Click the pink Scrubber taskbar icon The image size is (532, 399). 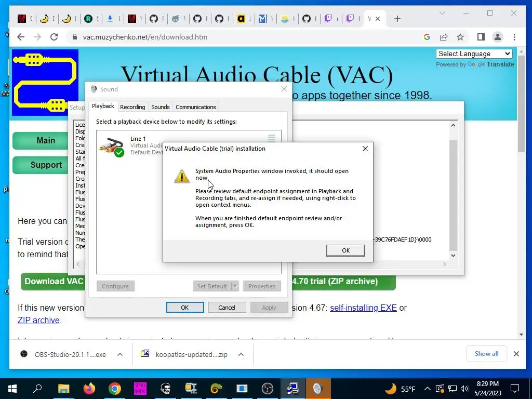click(x=140, y=389)
